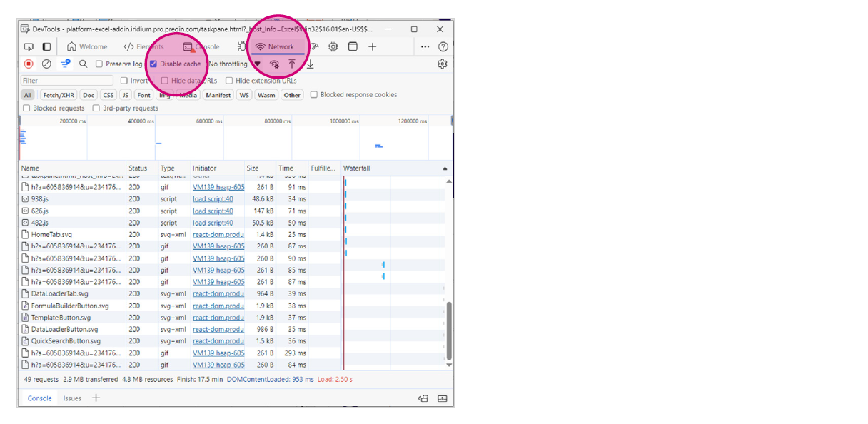Enable Hide data URLs checkbox
868x424 pixels.
click(x=165, y=81)
